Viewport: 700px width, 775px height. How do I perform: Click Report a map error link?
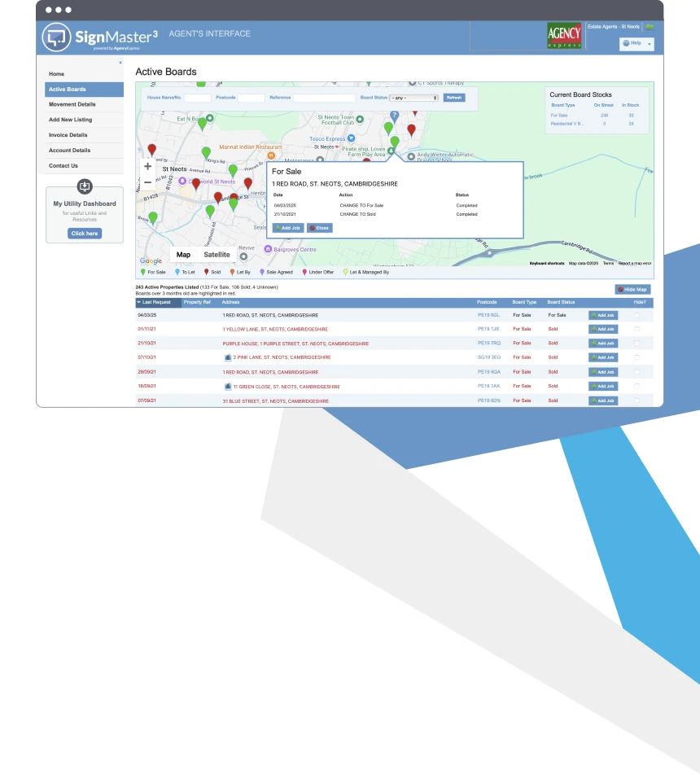coord(635,263)
